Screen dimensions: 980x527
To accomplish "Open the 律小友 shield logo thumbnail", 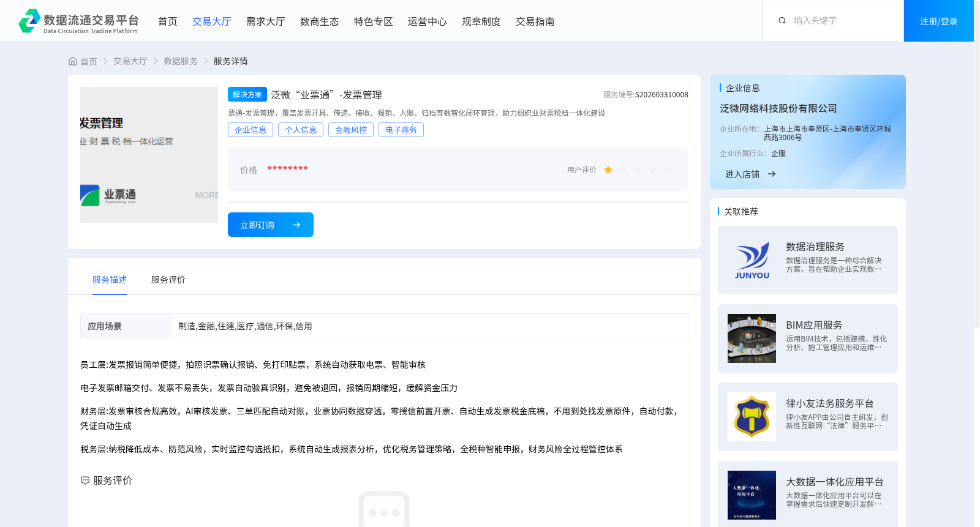I will click(x=752, y=417).
